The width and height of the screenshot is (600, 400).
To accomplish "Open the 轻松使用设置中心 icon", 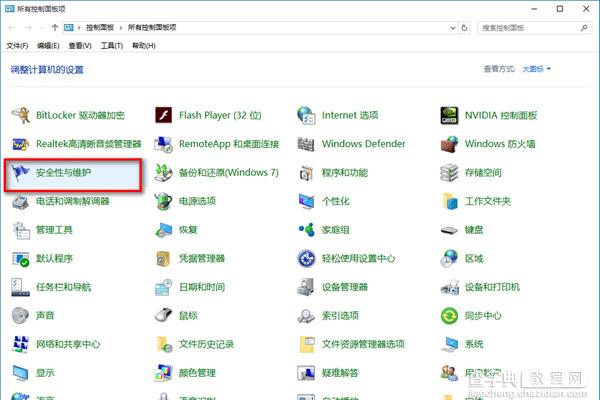I will [x=307, y=259].
